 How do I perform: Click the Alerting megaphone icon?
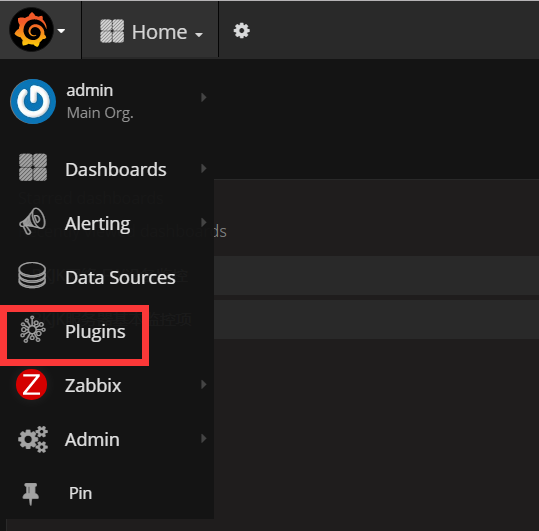(x=32, y=221)
